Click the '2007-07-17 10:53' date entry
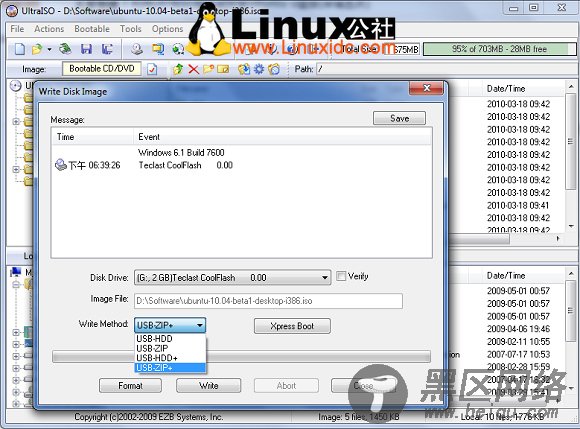580x429 pixels. (x=518, y=354)
